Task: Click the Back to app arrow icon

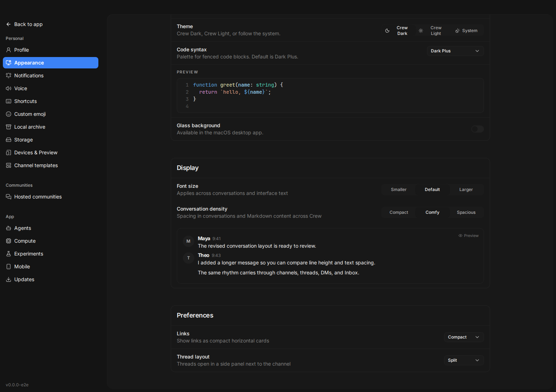Action: click(x=9, y=24)
